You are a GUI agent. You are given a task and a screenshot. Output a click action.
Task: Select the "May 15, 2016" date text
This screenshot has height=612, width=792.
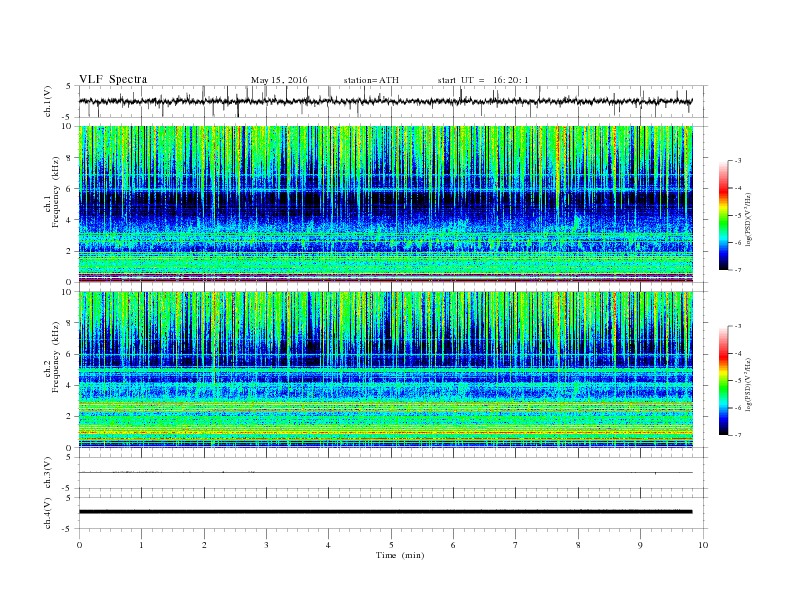[x=279, y=80]
